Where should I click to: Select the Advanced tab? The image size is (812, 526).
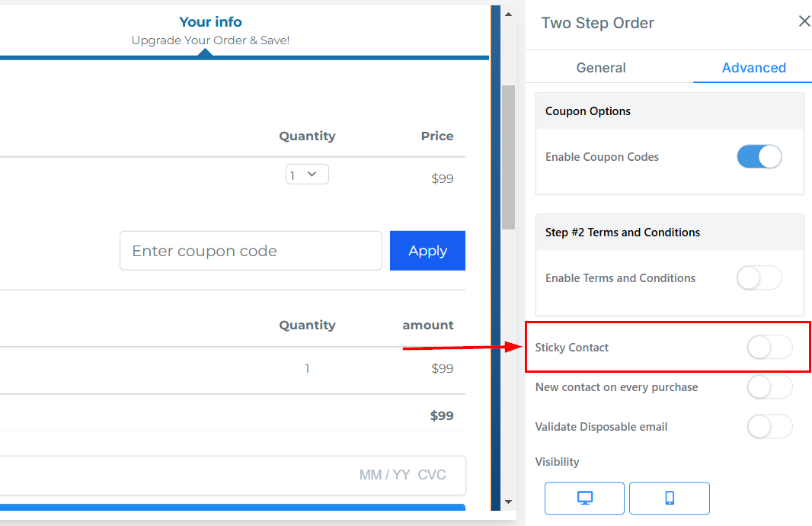tap(753, 68)
